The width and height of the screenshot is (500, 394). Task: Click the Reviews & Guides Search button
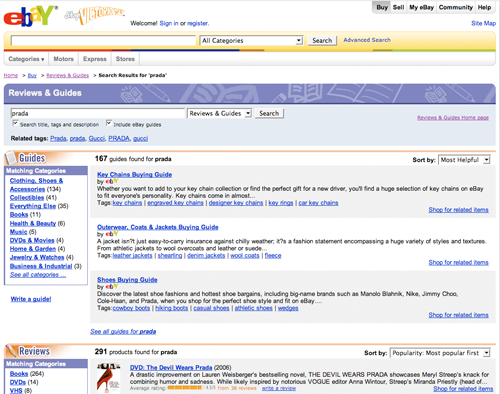[x=269, y=113]
